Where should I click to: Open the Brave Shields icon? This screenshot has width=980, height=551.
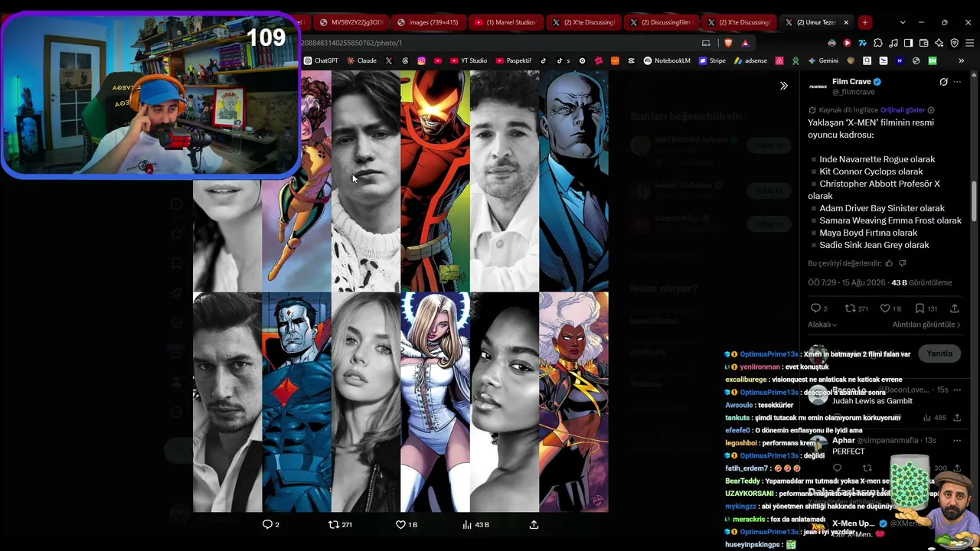(727, 43)
